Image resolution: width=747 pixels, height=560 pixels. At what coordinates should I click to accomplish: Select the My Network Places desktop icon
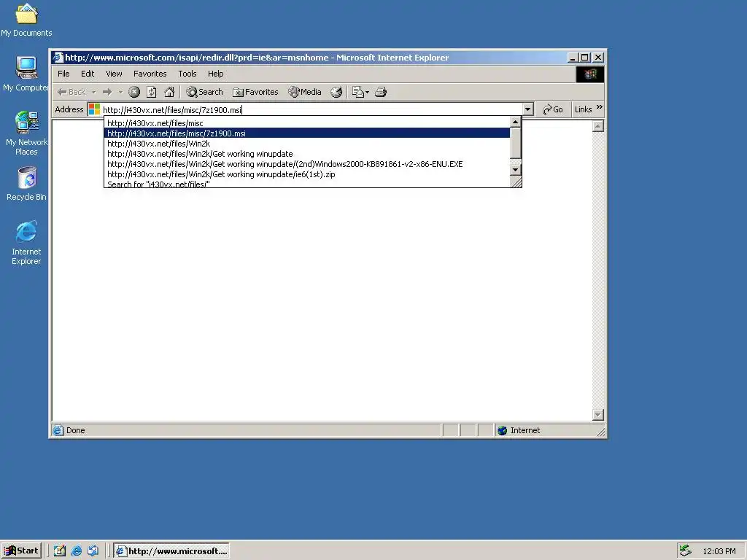[x=26, y=133]
